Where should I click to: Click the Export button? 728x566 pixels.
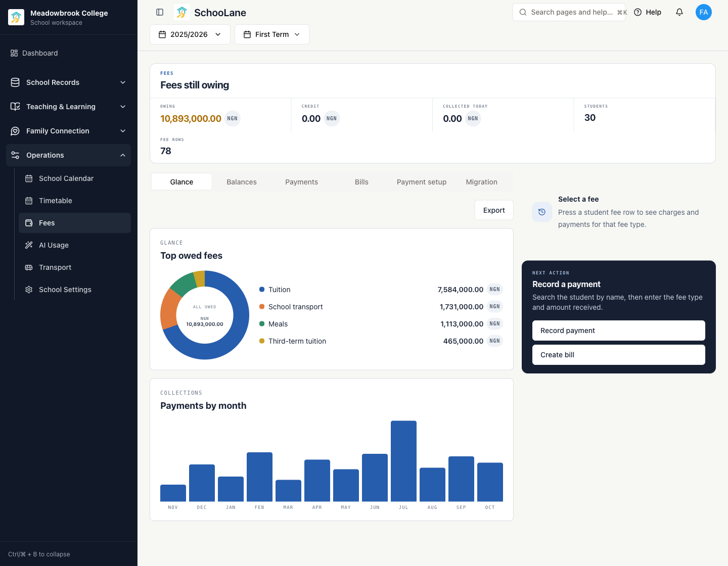494,210
